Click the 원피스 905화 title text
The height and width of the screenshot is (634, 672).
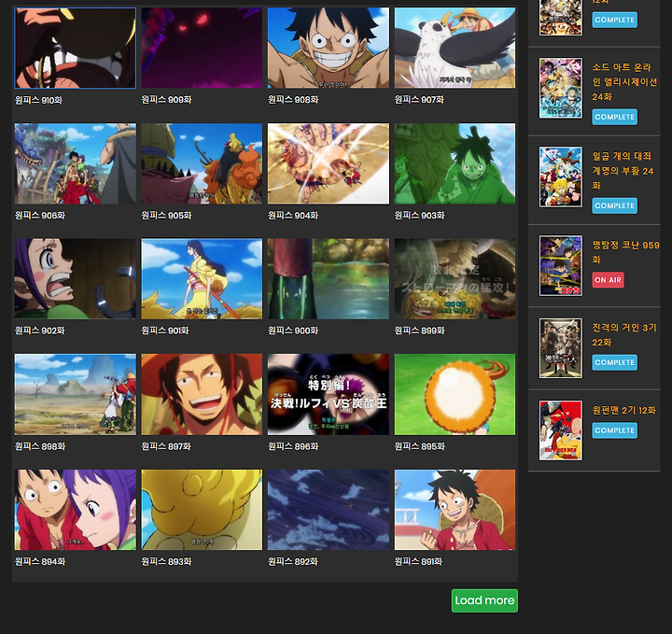[166, 216]
